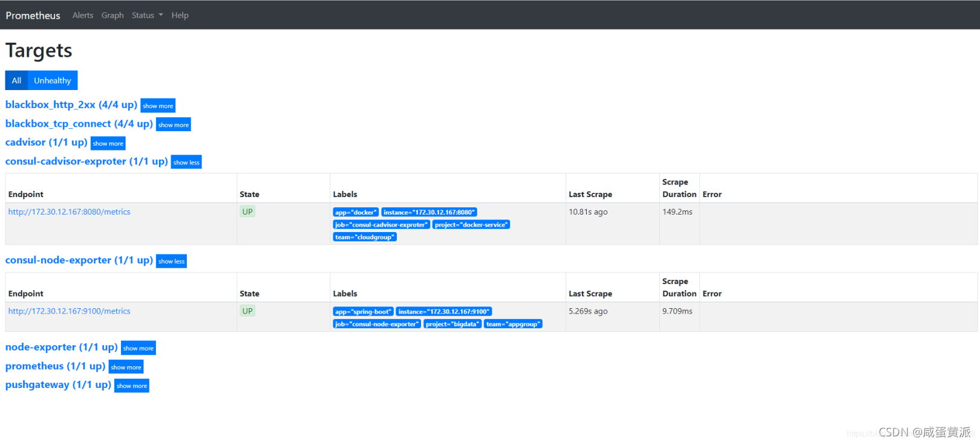Open pushgateway (1/1 up) heading link
The image size is (980, 443).
58,384
